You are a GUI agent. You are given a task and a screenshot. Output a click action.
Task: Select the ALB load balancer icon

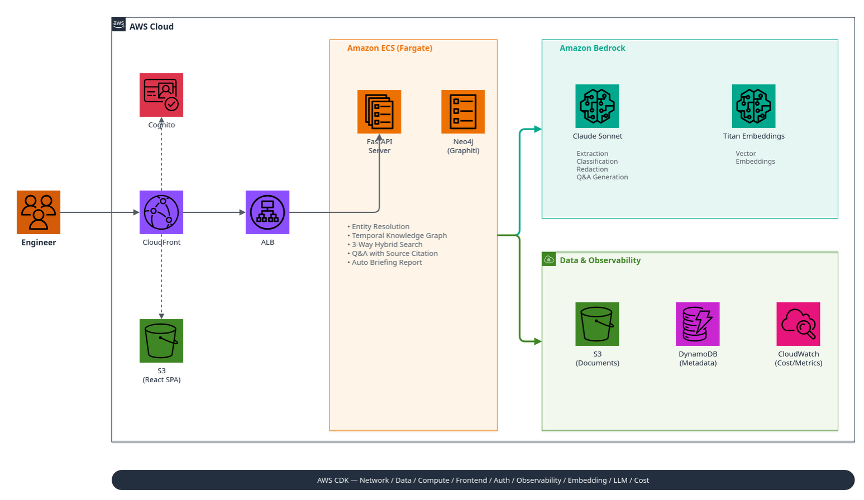(267, 212)
